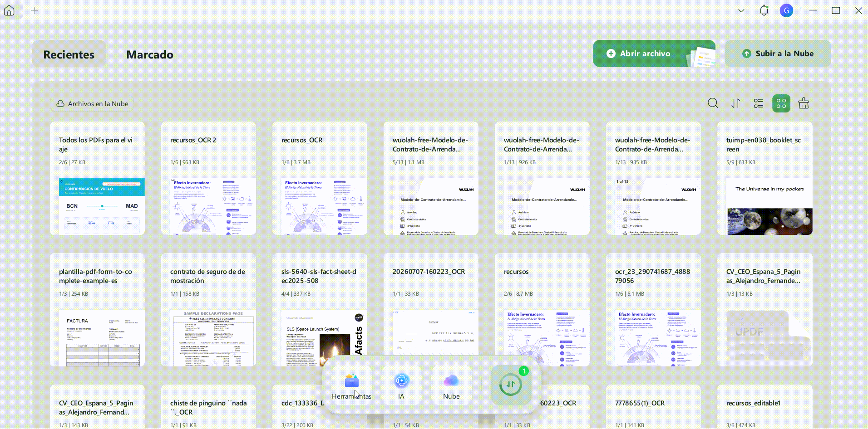Open ocr_23_290741687_488879056 file
Viewport: 868px width, 429px height.
653,310
